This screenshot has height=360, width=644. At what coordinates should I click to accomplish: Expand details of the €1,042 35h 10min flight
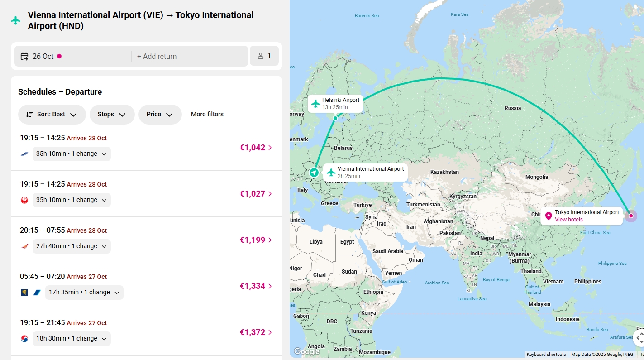[72, 154]
